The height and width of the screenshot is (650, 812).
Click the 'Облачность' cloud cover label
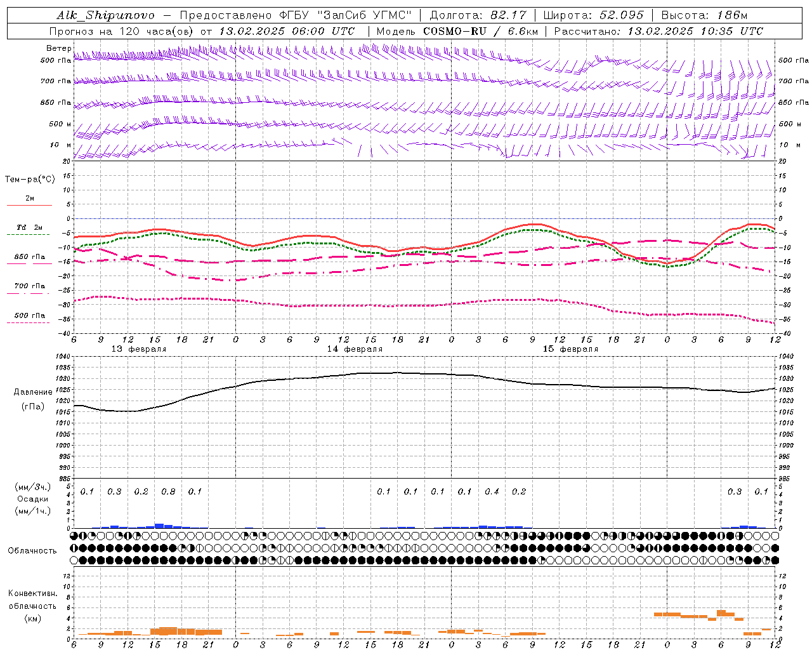pos(32,551)
